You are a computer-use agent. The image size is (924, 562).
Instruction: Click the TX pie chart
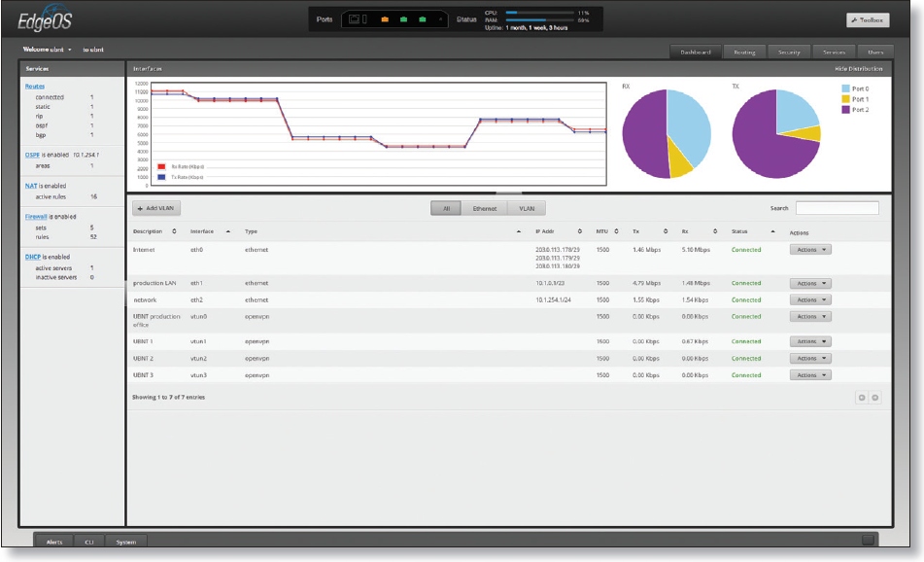click(776, 134)
